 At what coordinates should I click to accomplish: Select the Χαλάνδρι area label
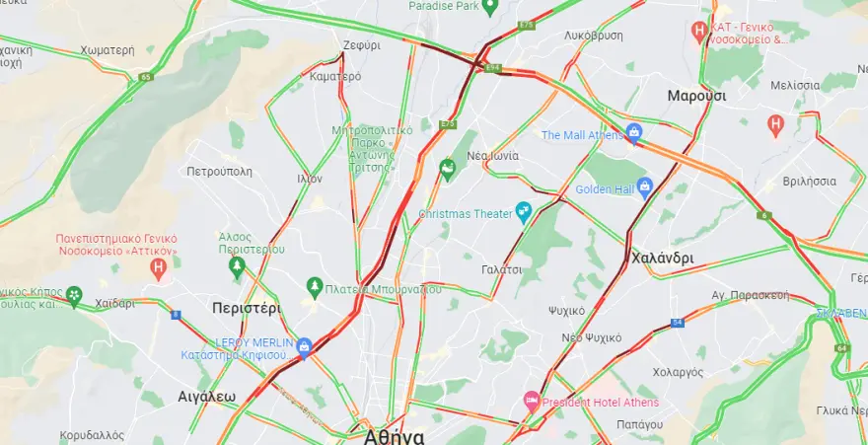tap(662, 259)
